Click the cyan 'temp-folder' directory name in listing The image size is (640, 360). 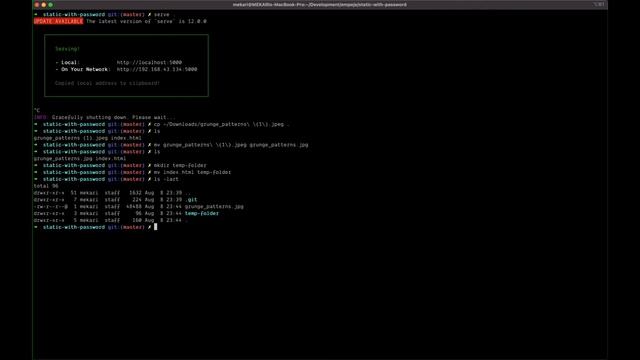coord(202,213)
